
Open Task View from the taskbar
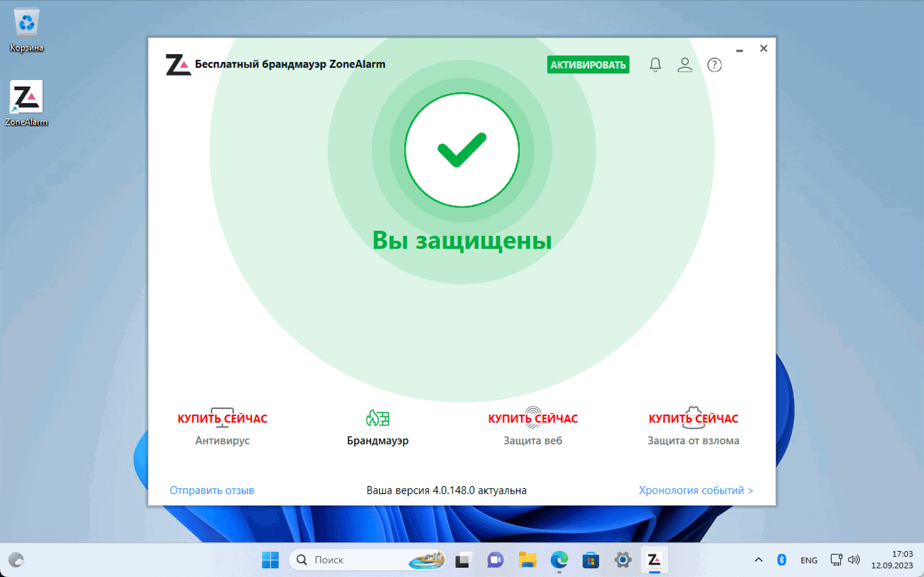pos(463,560)
